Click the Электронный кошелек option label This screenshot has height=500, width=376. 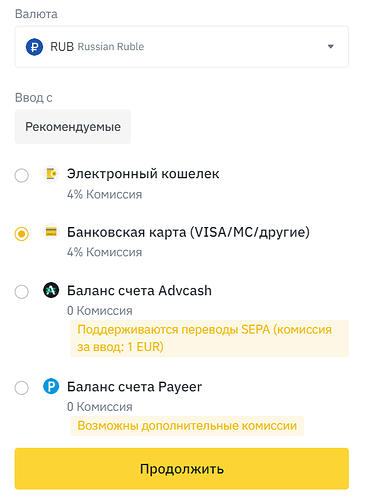pyautogui.click(x=143, y=174)
